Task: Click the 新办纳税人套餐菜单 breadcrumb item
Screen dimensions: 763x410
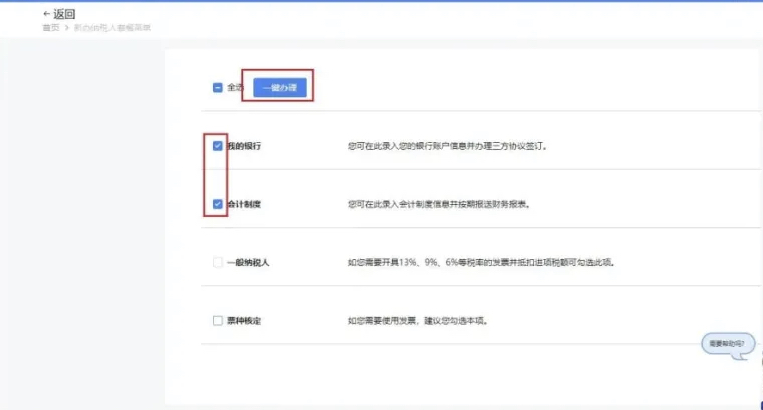Action: click(112, 28)
